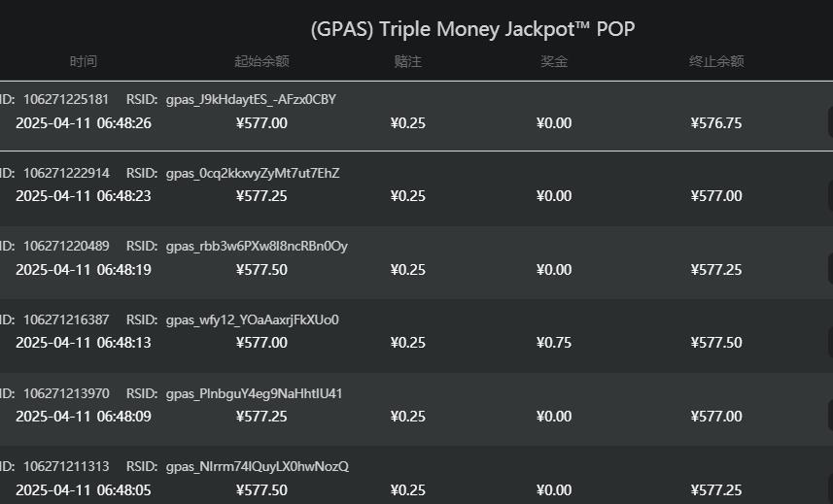Click the 奖金 column header
Viewport: 833px width, 504px height.
pos(554,61)
